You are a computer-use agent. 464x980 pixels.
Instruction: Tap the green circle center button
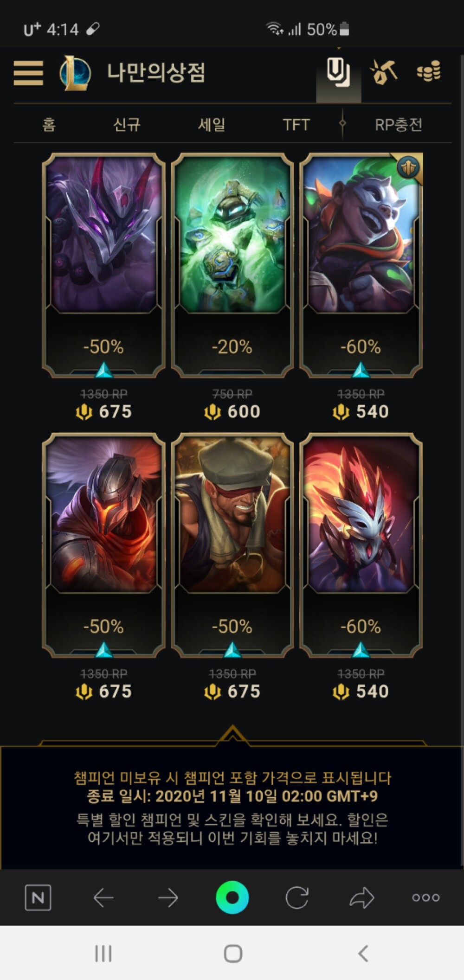232,897
